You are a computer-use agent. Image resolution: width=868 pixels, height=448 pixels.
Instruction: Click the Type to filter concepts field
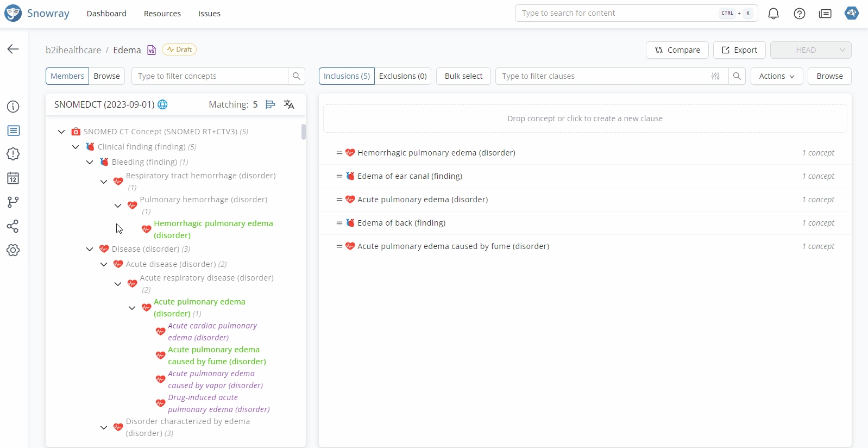pyautogui.click(x=210, y=76)
